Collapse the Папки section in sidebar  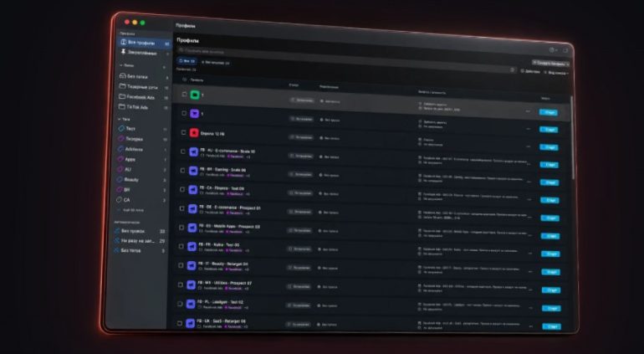[x=127, y=65]
